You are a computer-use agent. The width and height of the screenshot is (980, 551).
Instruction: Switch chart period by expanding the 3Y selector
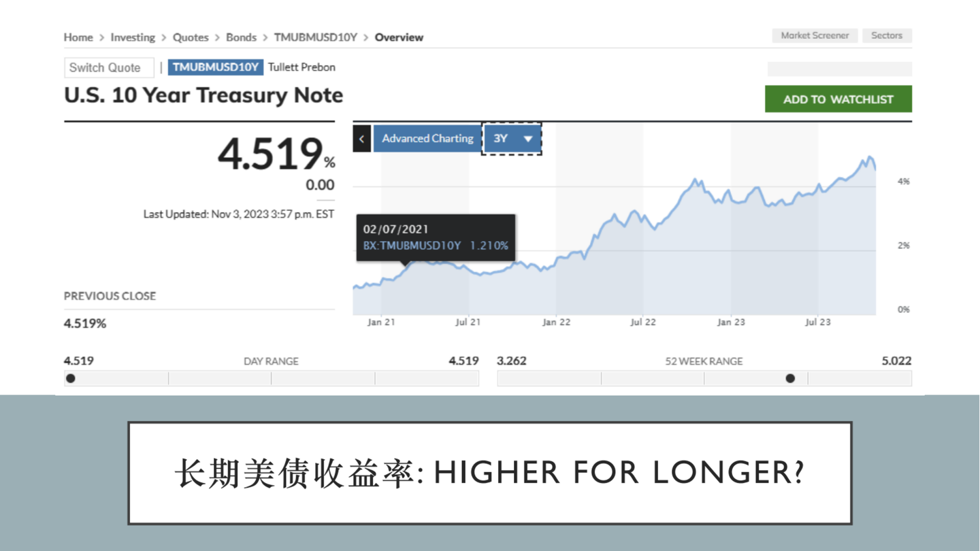(510, 138)
